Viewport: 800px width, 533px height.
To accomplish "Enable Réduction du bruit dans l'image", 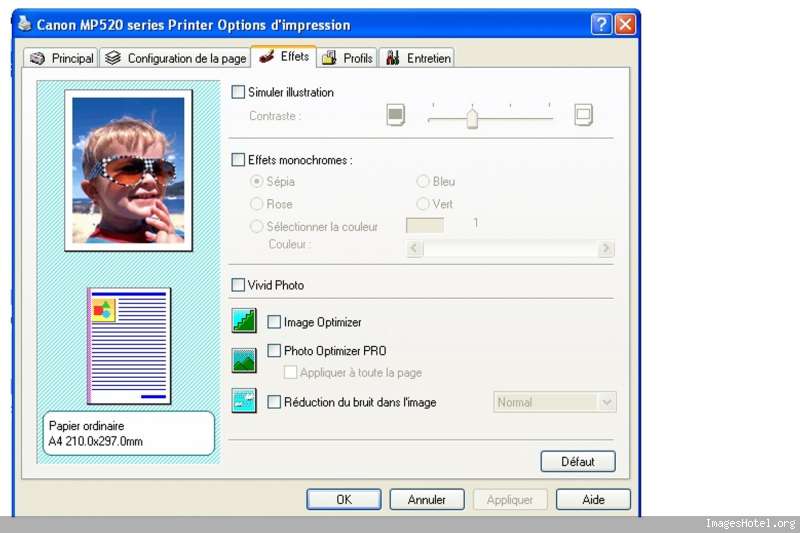I will [x=274, y=402].
